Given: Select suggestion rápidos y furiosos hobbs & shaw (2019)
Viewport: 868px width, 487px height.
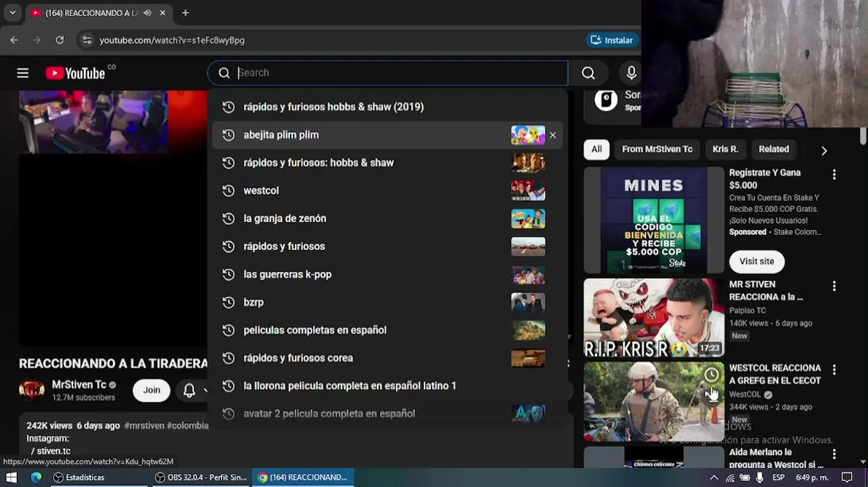Looking at the screenshot, I should 387,107.
